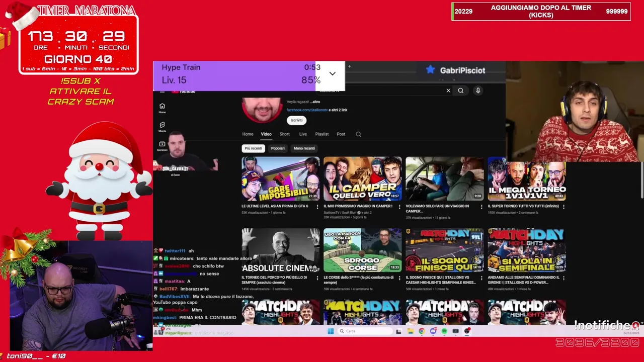Open the Absolute Cinema video thumbnail
Image resolution: width=644 pixels, height=362 pixels.
click(280, 250)
